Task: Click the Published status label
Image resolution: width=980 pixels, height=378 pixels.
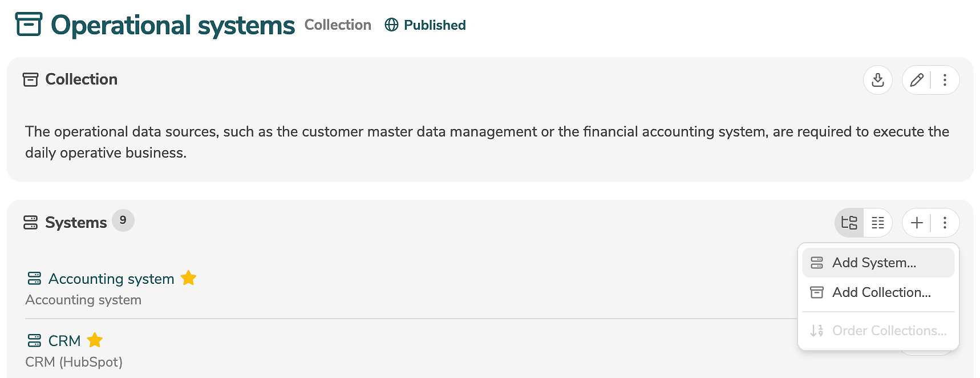Action: [435, 25]
